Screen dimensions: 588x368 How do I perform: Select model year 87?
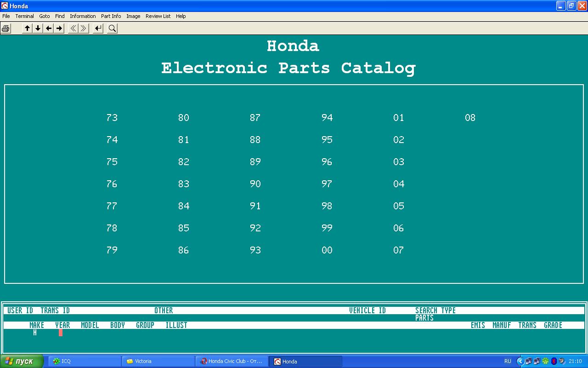tap(255, 118)
